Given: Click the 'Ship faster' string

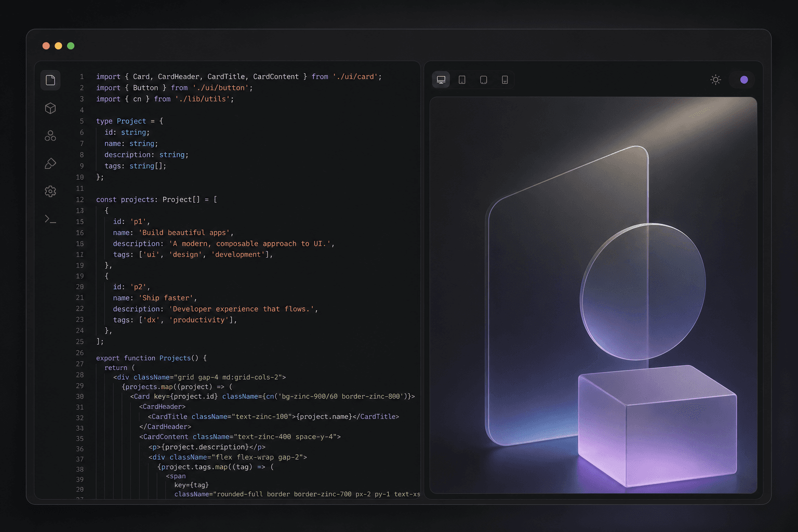Looking at the screenshot, I should [x=166, y=298].
